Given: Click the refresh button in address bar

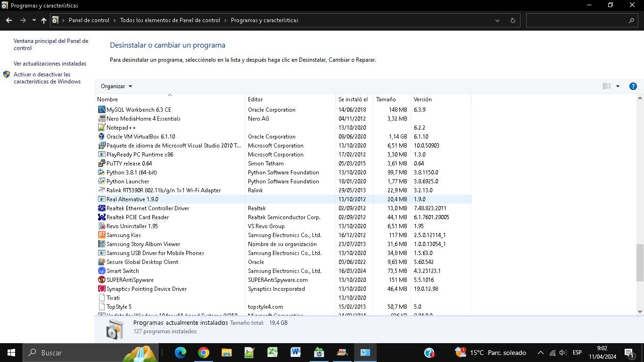Looking at the screenshot, I should coord(513,20).
